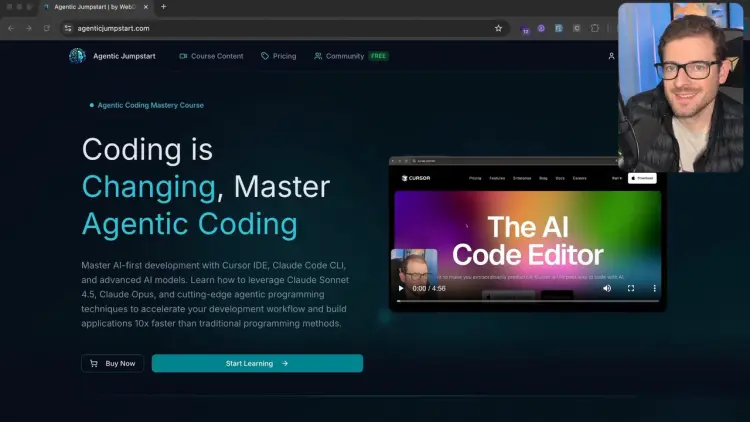The height and width of the screenshot is (422, 750).
Task: Enter fullscreen on the video player
Action: click(631, 289)
